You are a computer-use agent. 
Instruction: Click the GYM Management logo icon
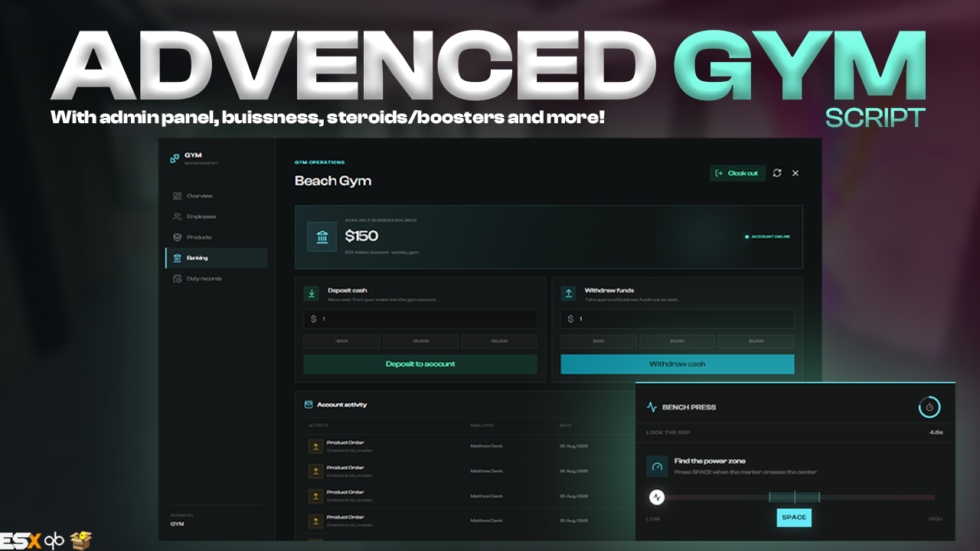[175, 158]
